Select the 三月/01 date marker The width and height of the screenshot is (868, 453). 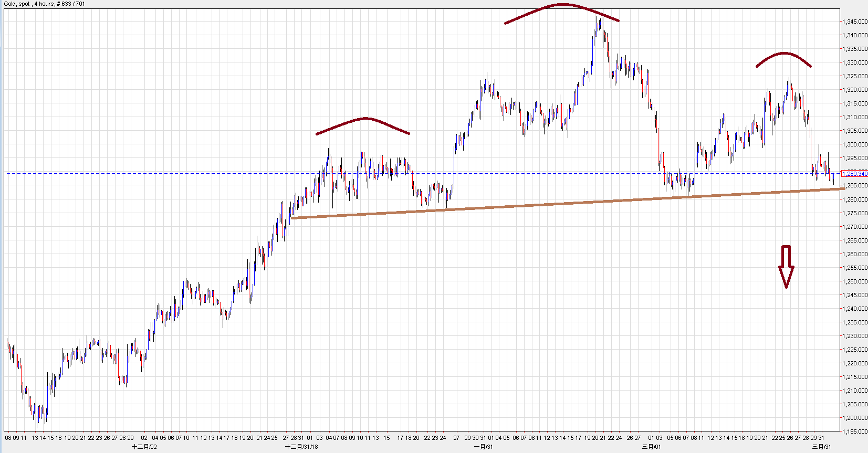(651, 447)
